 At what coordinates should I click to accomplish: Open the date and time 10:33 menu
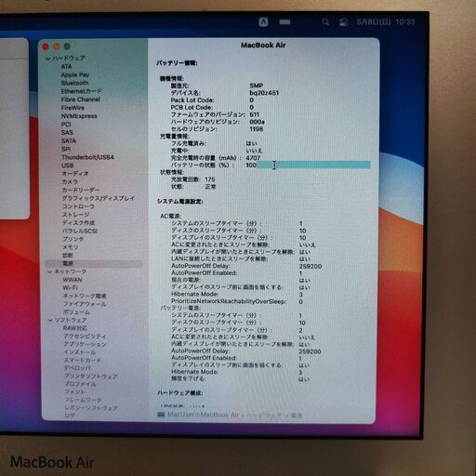point(386,22)
